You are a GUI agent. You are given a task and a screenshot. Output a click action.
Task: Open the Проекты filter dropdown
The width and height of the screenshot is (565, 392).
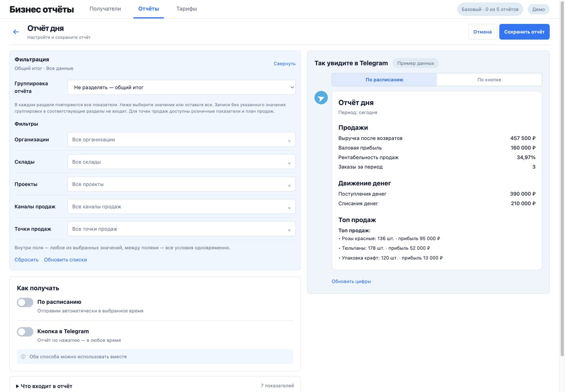pyautogui.click(x=182, y=184)
